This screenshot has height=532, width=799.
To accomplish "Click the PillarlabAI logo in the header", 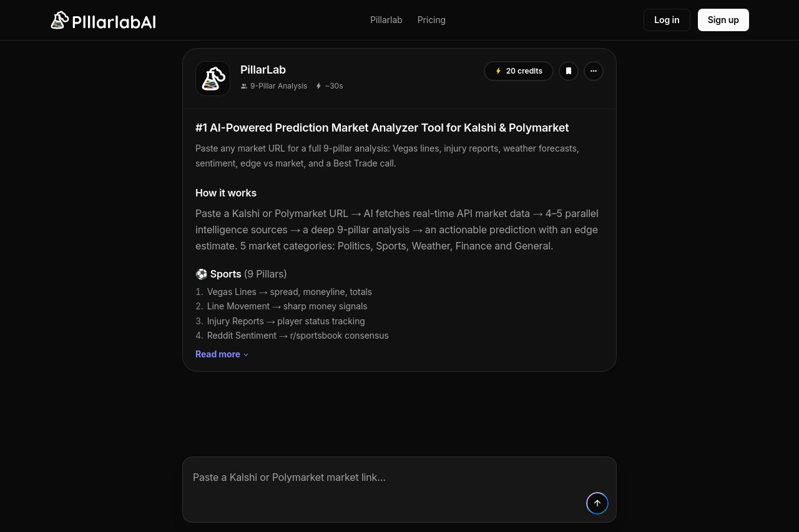I will point(103,20).
